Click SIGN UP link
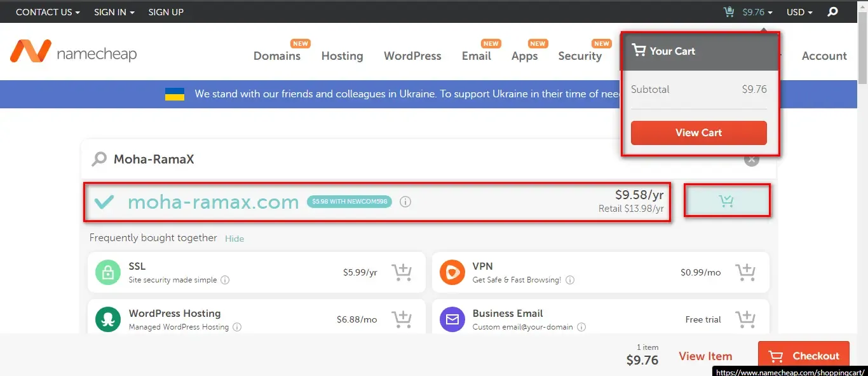The height and width of the screenshot is (376, 868). click(166, 12)
